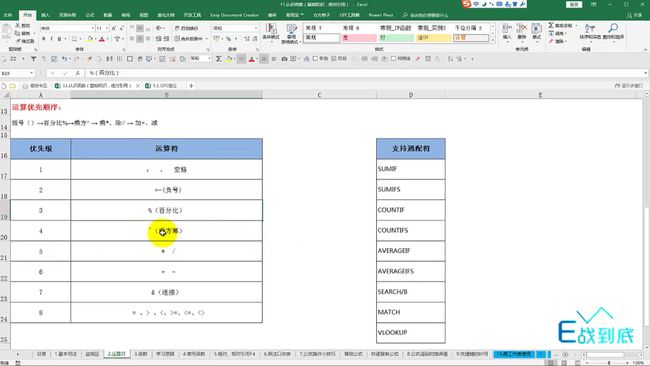Open the Easy Document Creator tab

coord(234,15)
